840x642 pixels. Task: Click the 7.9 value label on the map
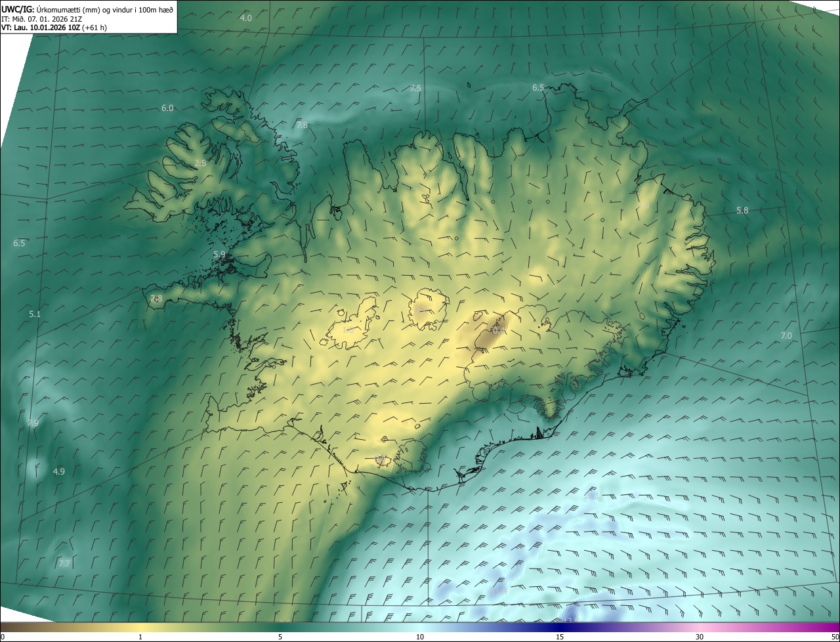[x=33, y=423]
